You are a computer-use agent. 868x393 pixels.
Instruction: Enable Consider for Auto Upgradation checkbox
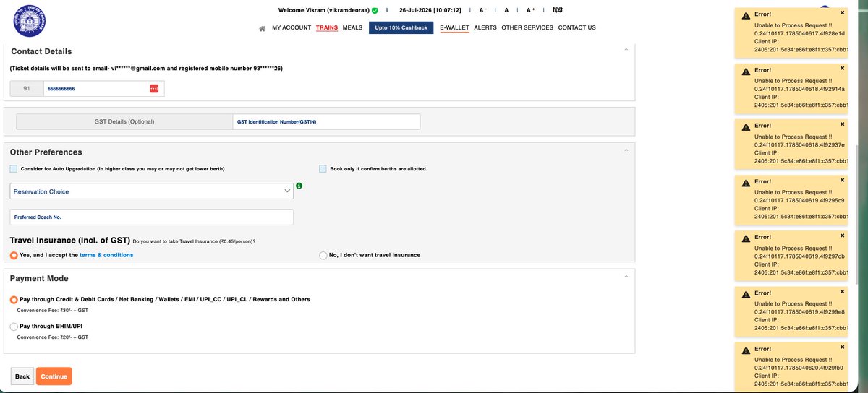[x=14, y=169]
